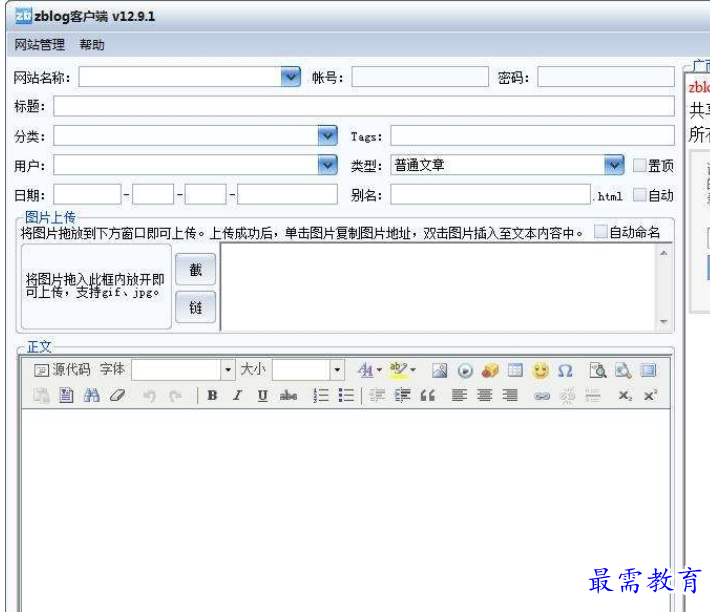Open the text color picker arrow

(379, 370)
